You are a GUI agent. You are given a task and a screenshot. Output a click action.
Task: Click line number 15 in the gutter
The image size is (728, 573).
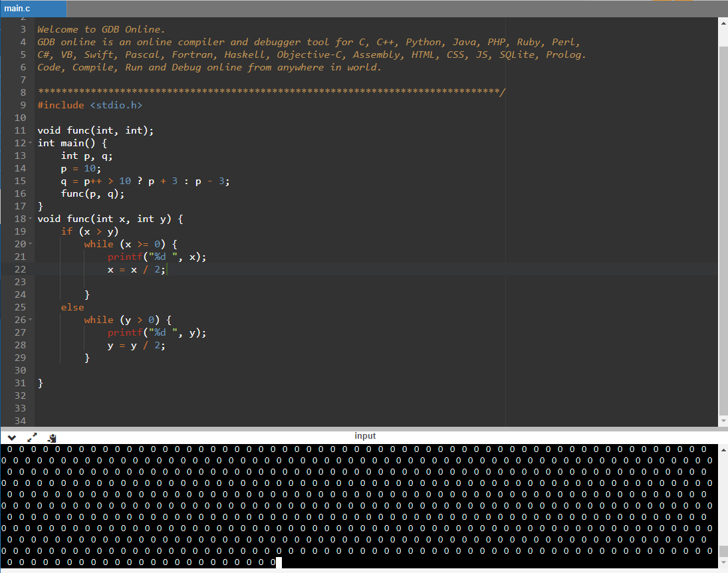[20, 181]
